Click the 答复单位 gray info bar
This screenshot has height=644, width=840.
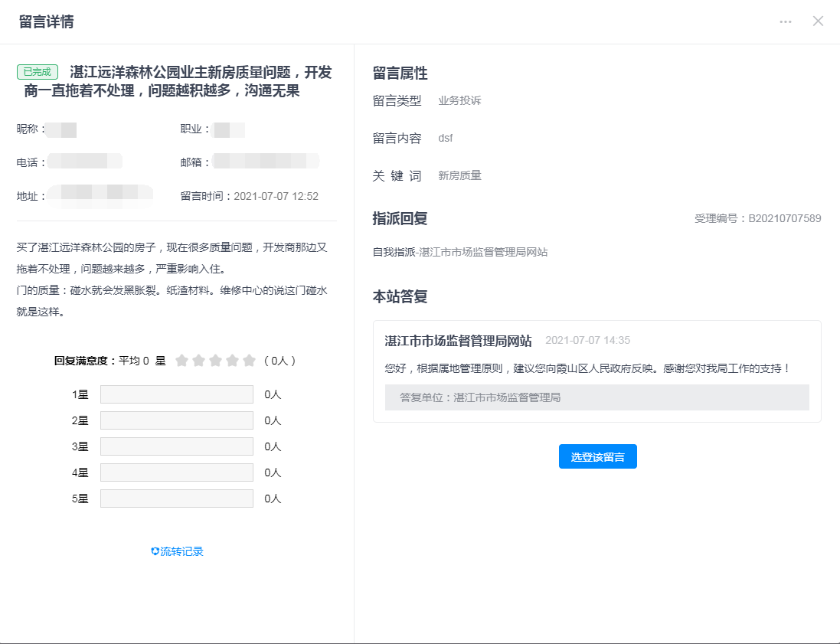(596, 397)
